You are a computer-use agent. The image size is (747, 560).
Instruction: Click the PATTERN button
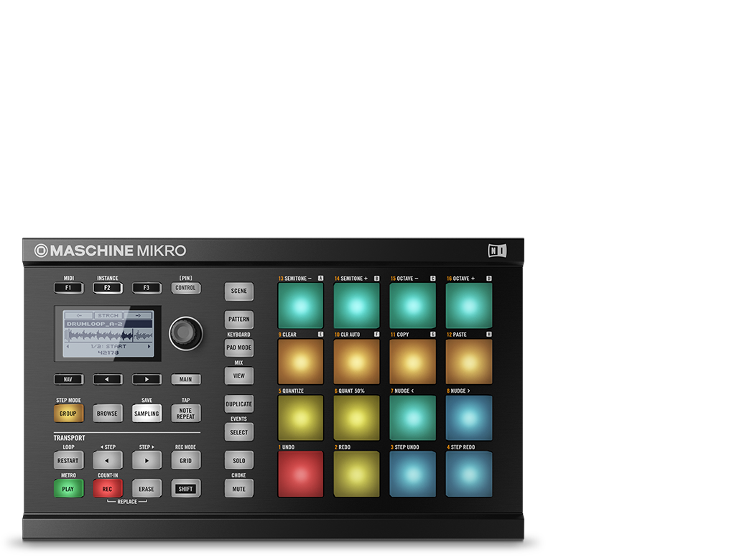coord(238,319)
